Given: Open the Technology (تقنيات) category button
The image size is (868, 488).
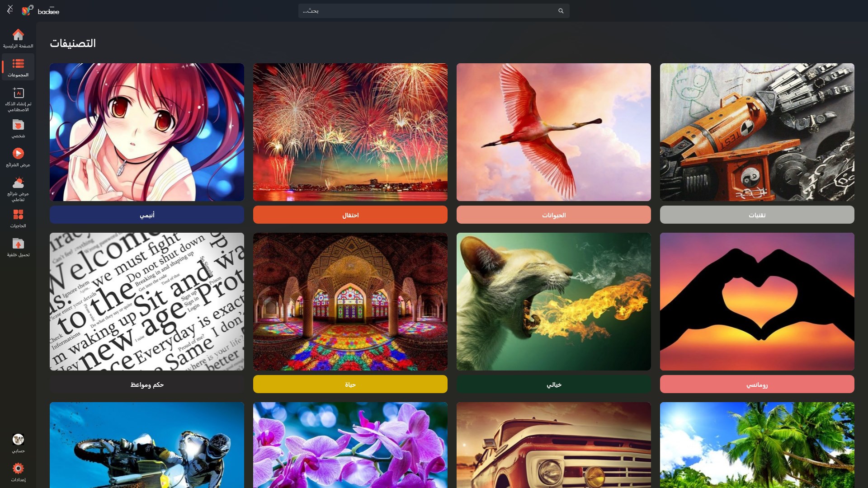Looking at the screenshot, I should [x=757, y=215].
